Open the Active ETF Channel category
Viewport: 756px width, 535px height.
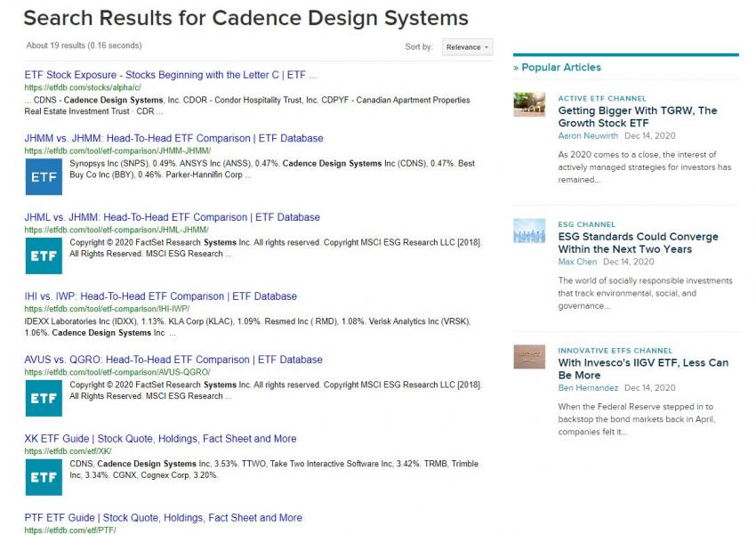click(x=602, y=99)
